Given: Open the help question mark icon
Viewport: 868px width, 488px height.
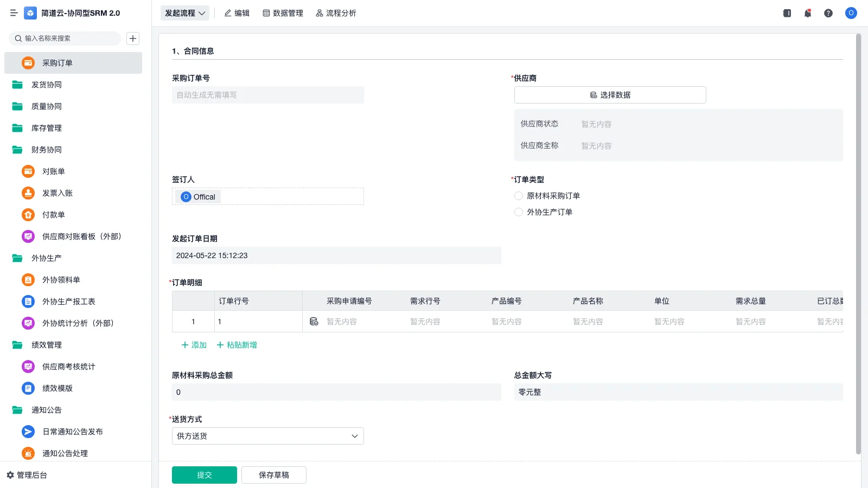Looking at the screenshot, I should (828, 13).
